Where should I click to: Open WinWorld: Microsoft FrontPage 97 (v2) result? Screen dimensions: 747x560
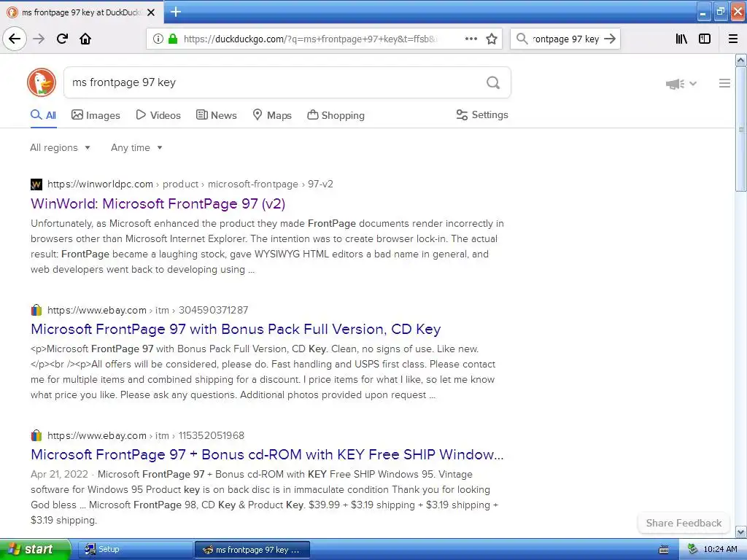(x=158, y=204)
